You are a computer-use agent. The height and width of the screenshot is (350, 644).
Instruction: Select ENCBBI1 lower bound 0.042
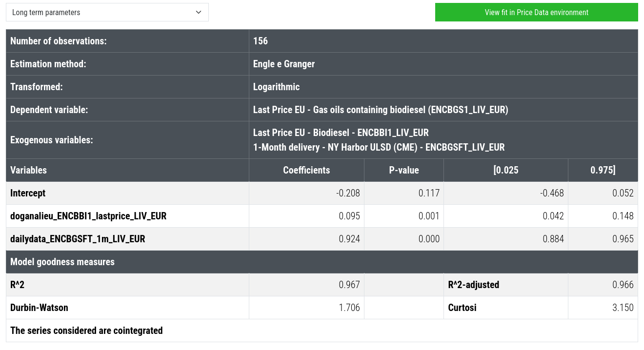553,216
